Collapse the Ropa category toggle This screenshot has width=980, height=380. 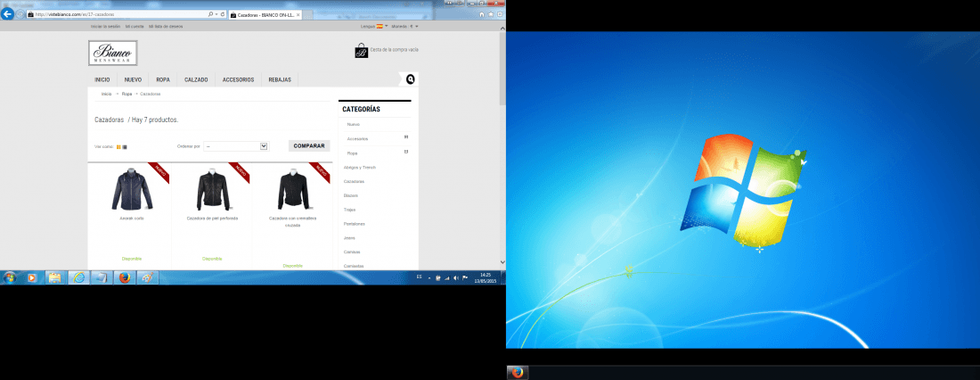[x=406, y=152]
